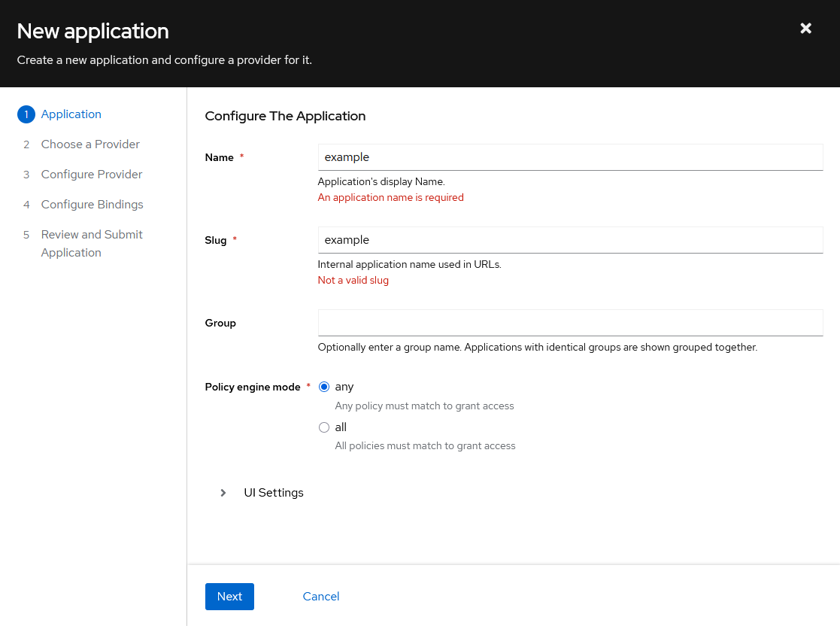Image resolution: width=840 pixels, height=626 pixels.
Task: Click the step 5 number indicator
Action: point(26,234)
